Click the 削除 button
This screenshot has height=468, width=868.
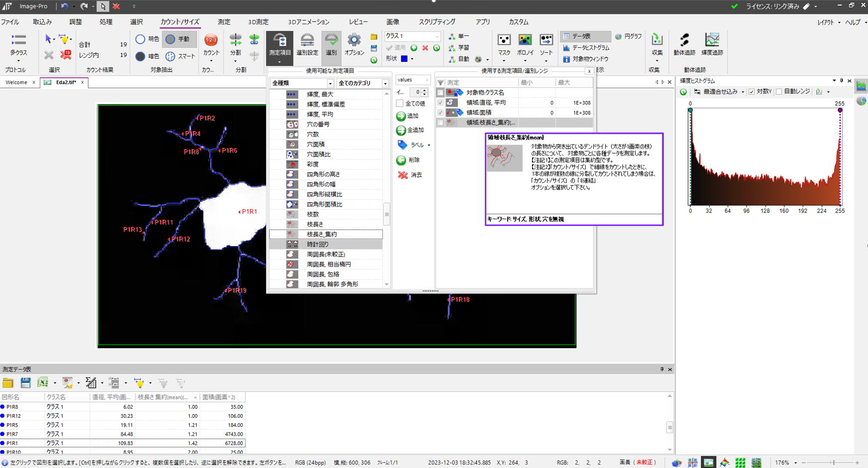[408, 160]
